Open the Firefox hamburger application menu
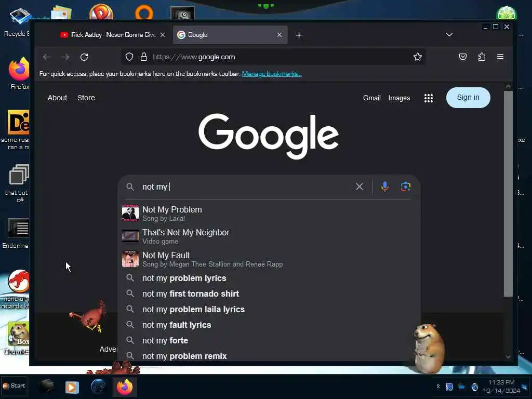Screen dimensions: 532x399 500,57
